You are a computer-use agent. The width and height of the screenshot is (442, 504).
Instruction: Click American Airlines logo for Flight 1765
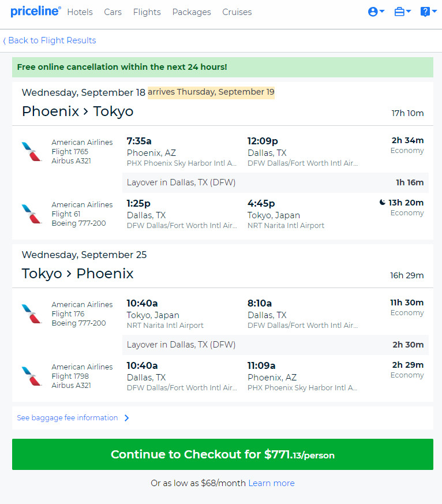[32, 151]
